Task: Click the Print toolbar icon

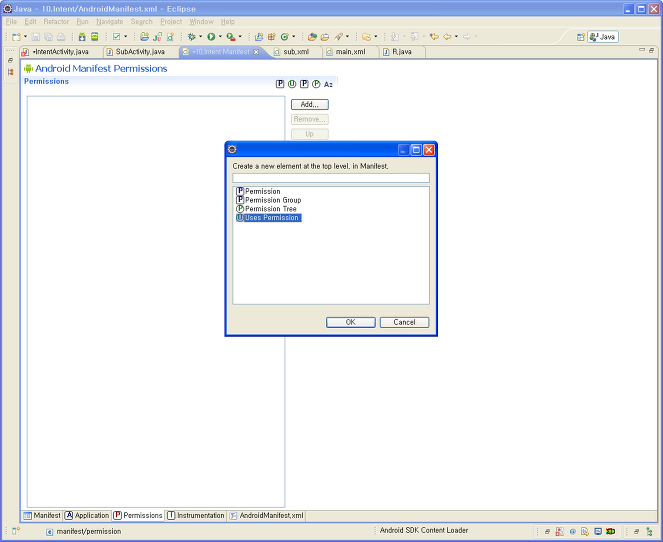Action: [x=61, y=37]
